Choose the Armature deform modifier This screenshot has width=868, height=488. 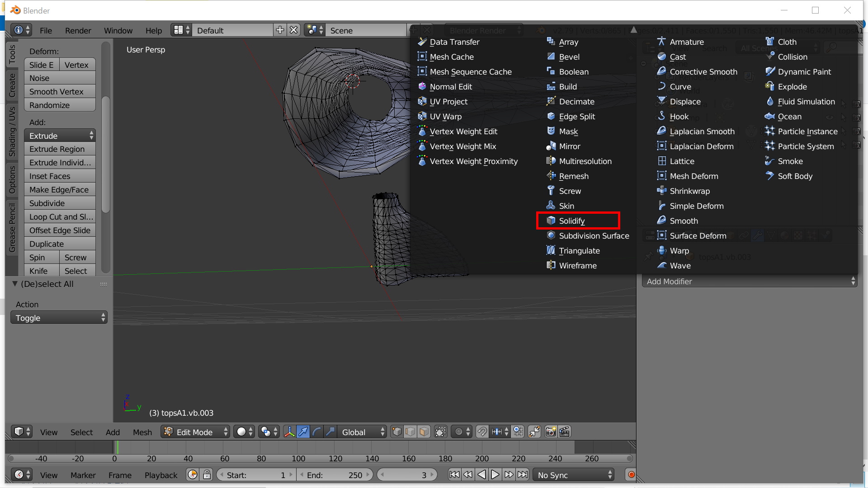[680, 42]
